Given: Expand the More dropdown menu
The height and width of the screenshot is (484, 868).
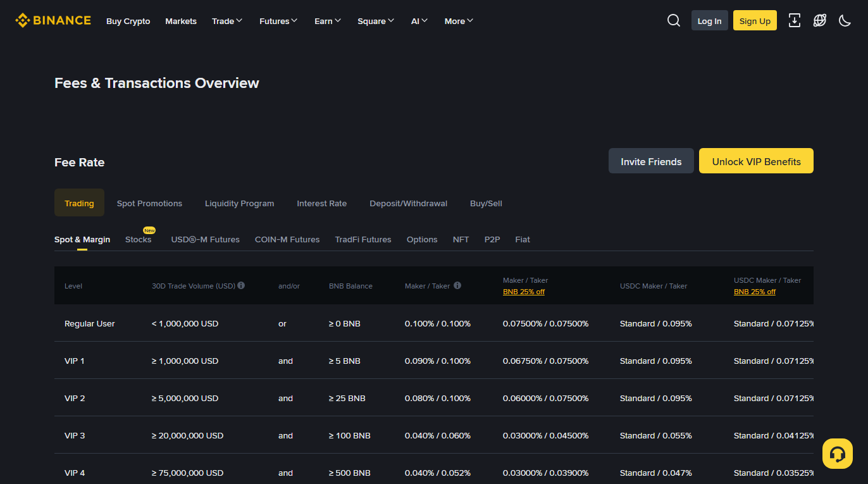Looking at the screenshot, I should [x=459, y=21].
